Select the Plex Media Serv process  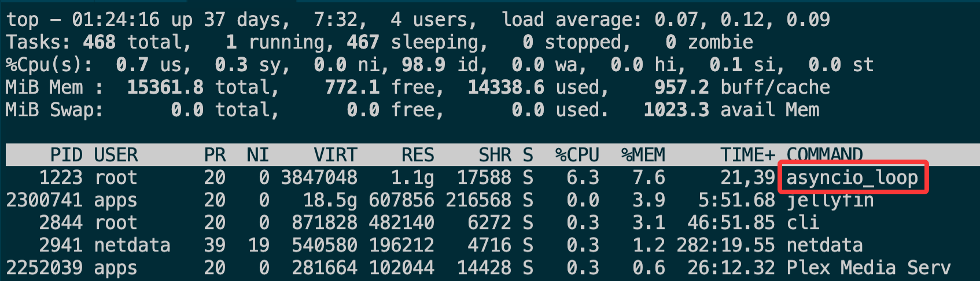click(869, 268)
